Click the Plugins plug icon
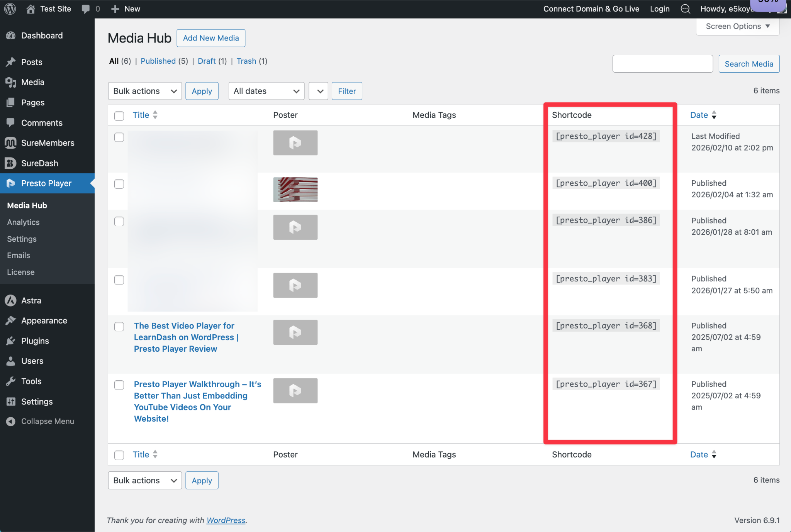This screenshot has width=791, height=532. [10, 341]
